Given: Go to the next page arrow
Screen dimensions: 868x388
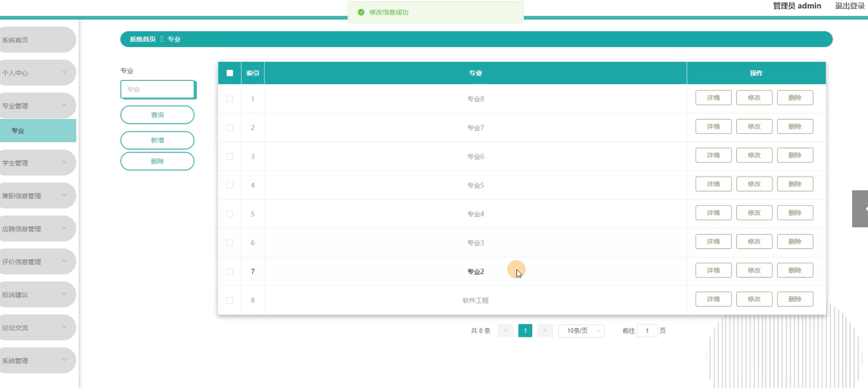Looking at the screenshot, I should tap(545, 331).
